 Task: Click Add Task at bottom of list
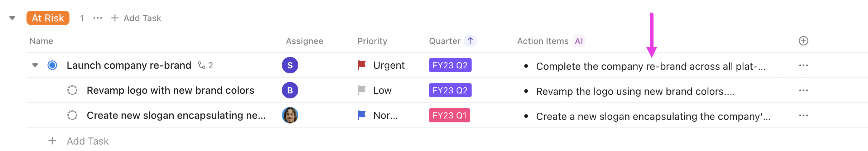pyautogui.click(x=87, y=141)
